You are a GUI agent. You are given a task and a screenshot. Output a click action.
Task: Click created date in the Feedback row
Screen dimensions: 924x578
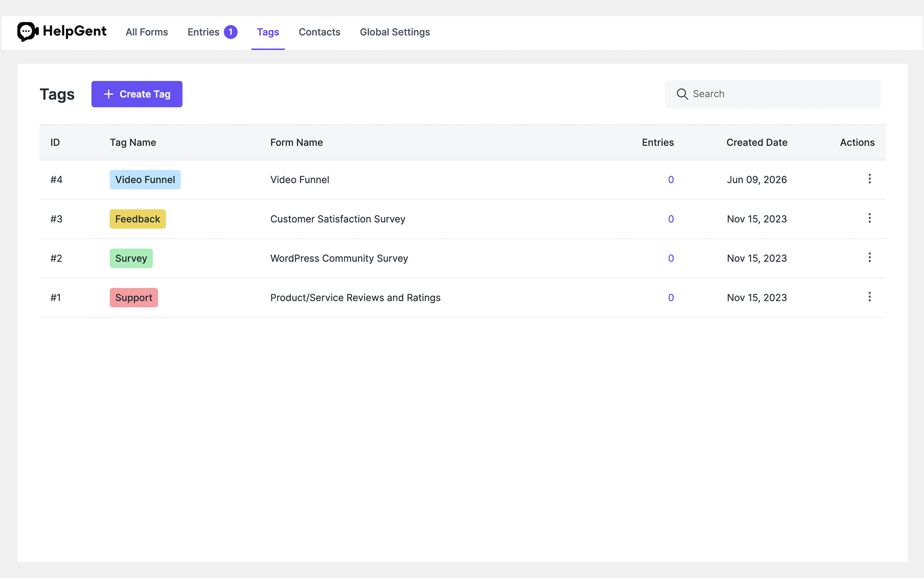[757, 219]
